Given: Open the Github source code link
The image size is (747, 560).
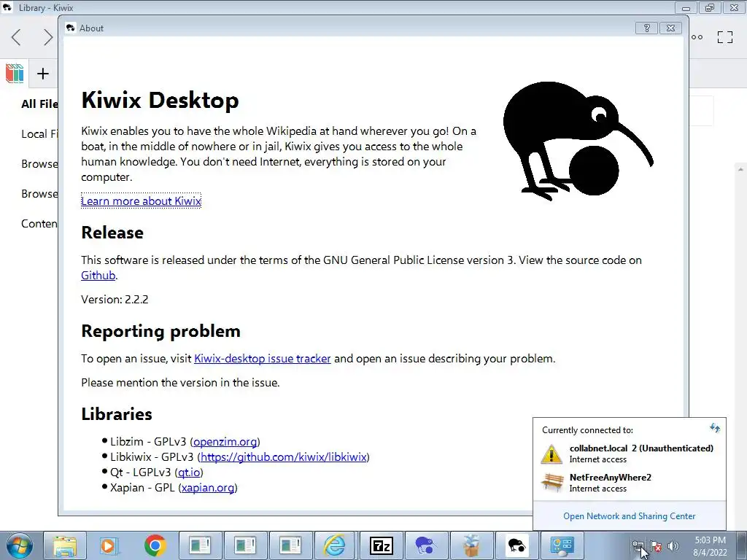Looking at the screenshot, I should (98, 275).
